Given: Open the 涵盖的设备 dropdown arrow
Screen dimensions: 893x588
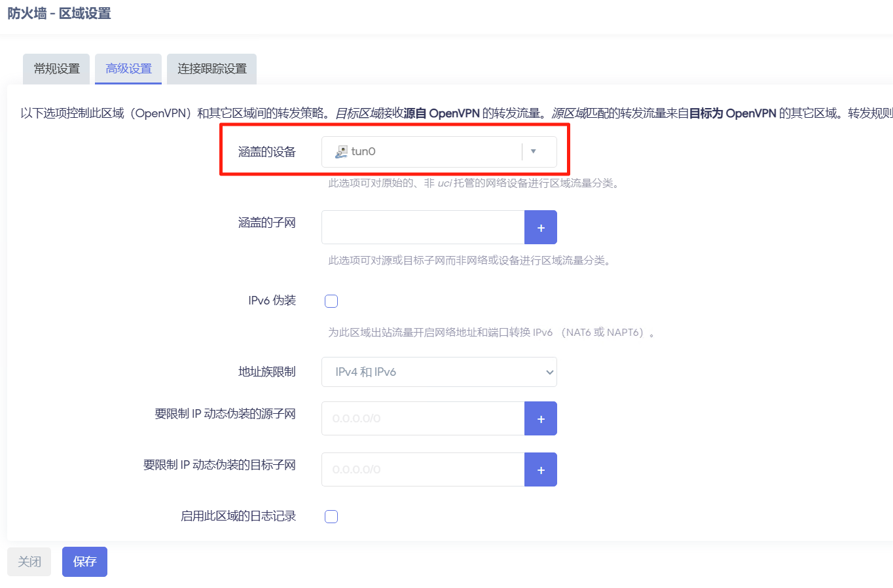Looking at the screenshot, I should pyautogui.click(x=533, y=152).
